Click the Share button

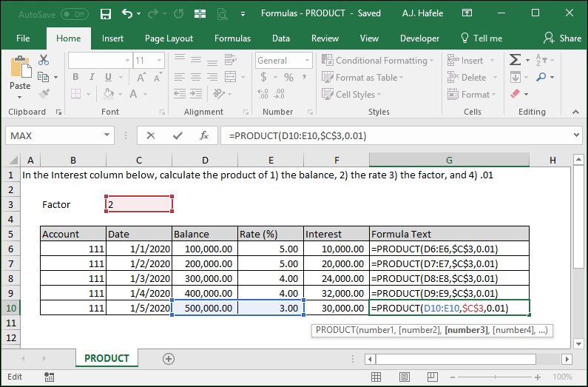562,38
